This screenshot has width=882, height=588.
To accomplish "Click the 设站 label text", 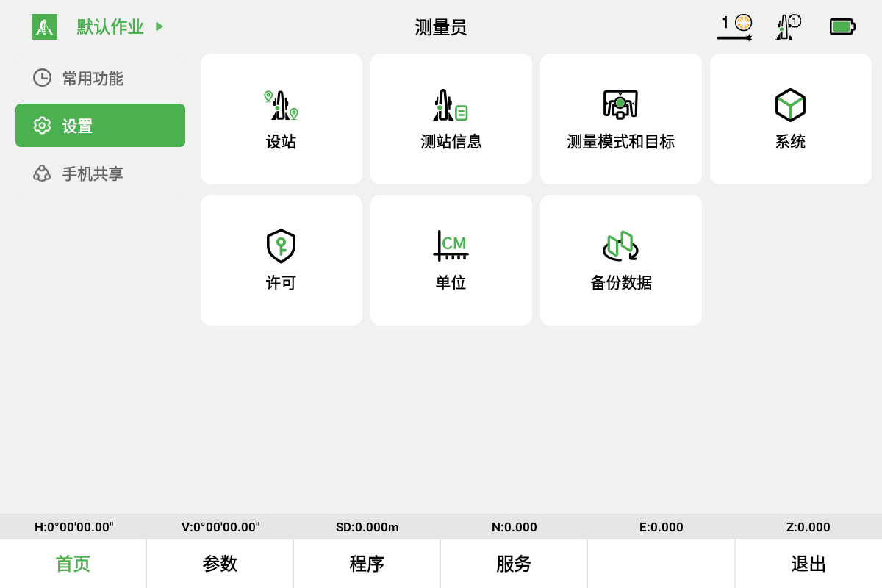I will (x=281, y=142).
